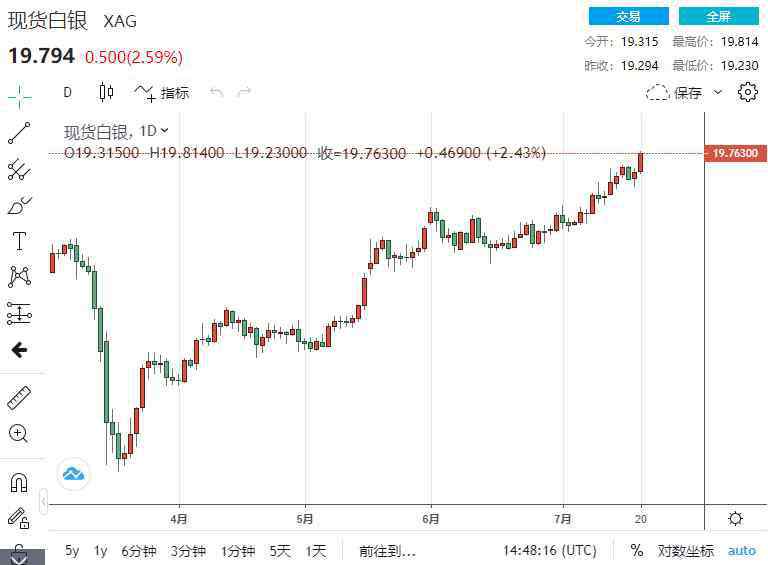Select the long position prediction tool
Viewport: 768px width, 565px height.
(20, 313)
